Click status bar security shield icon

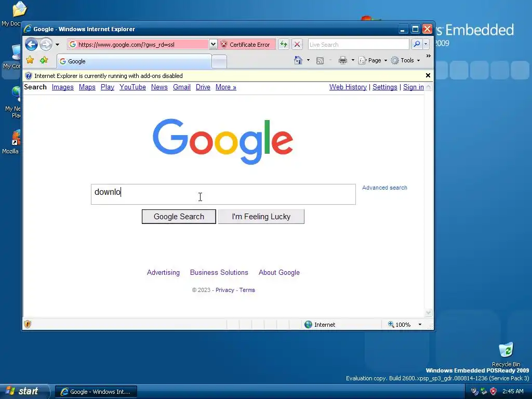28,324
